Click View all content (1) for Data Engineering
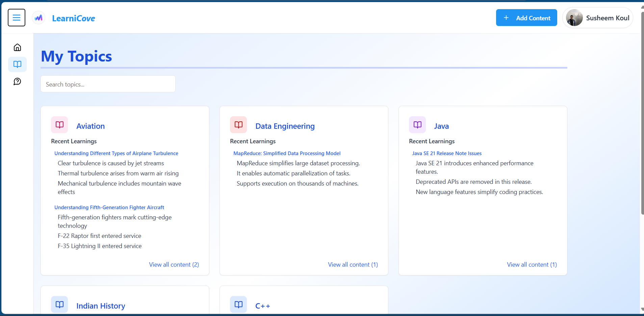This screenshot has width=644, height=316. pos(353,265)
